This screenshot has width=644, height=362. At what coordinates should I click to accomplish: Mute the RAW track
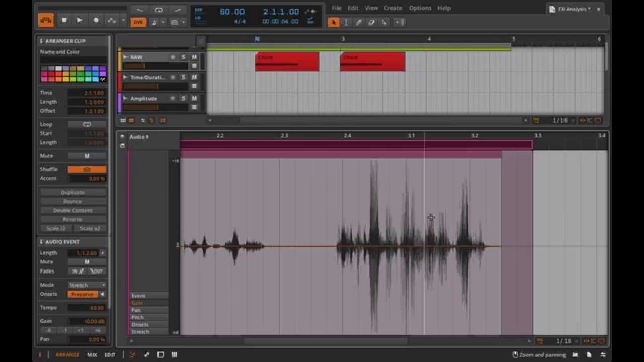194,57
